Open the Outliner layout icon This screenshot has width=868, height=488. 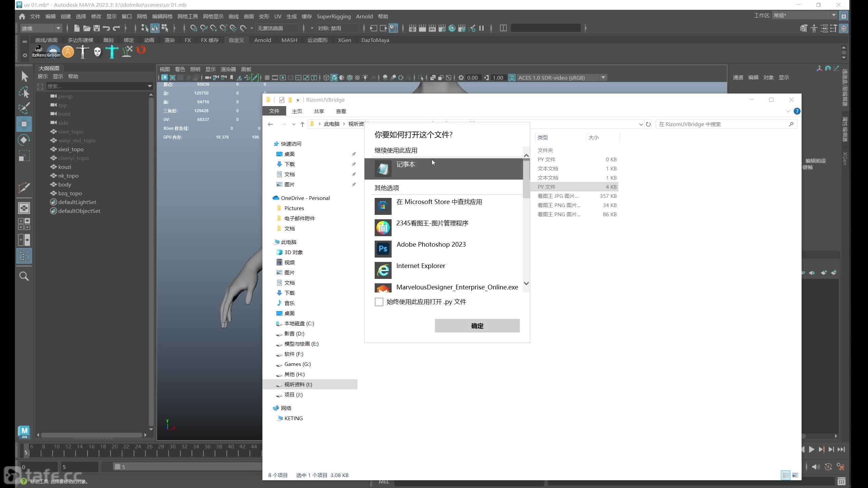(24, 256)
